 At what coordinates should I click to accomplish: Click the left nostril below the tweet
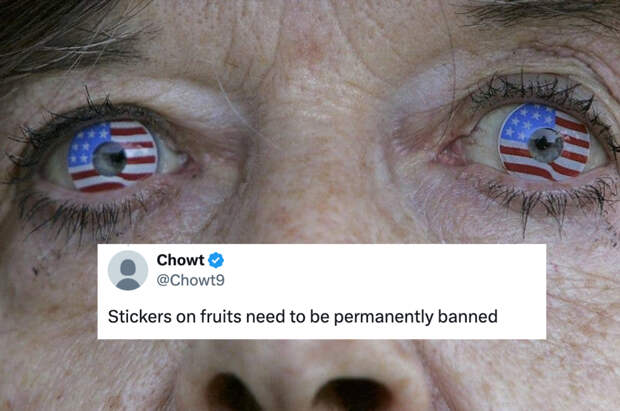pos(231,392)
